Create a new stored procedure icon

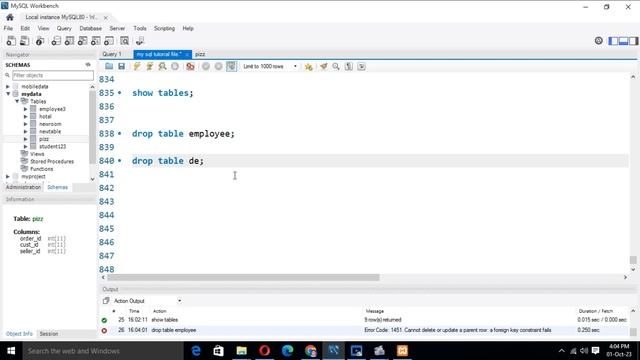(96, 41)
